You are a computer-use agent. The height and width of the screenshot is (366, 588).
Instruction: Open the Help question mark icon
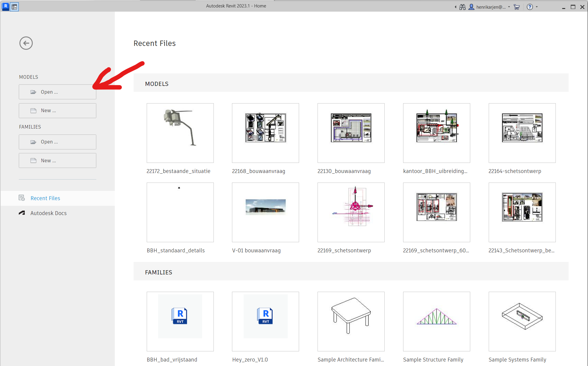[x=530, y=7]
